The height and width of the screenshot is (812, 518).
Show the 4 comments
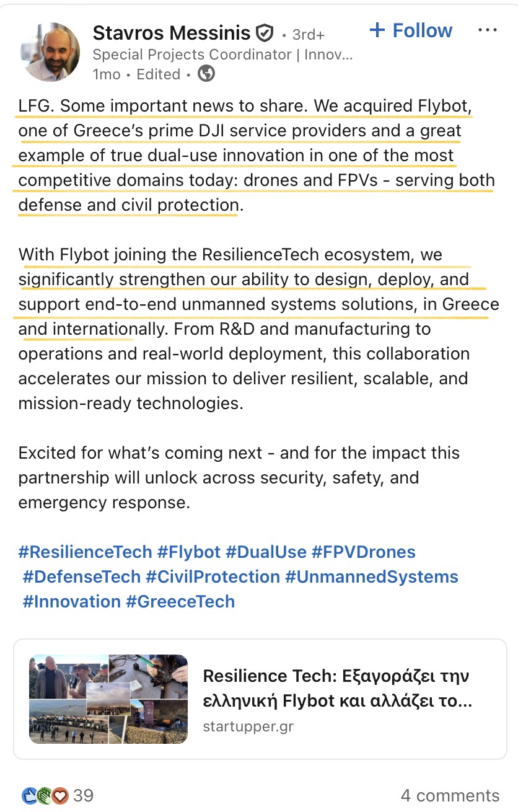(449, 795)
